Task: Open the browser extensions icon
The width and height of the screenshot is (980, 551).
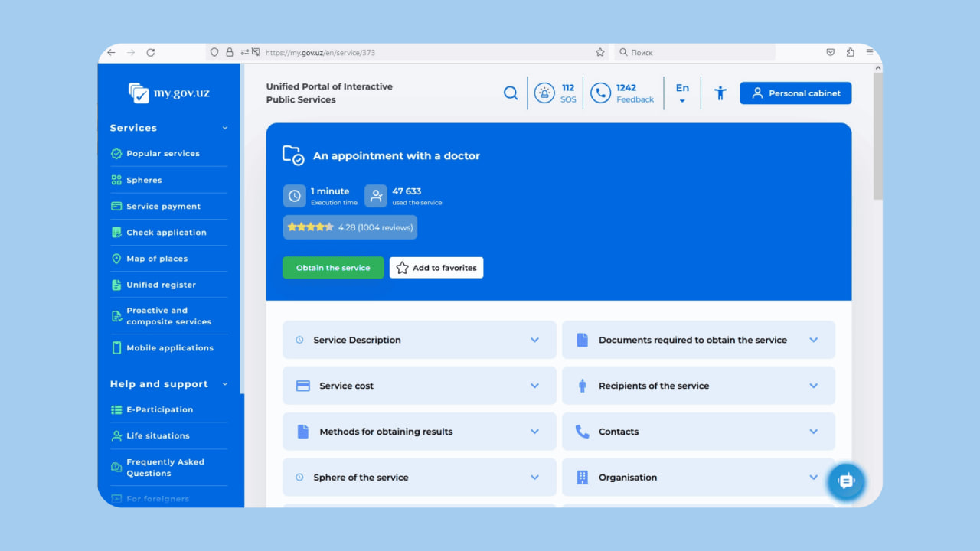Action: (851, 53)
